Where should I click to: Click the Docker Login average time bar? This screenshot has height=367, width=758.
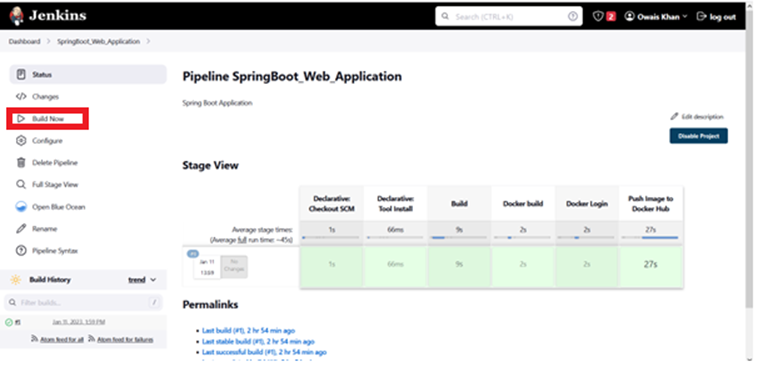[x=586, y=237]
